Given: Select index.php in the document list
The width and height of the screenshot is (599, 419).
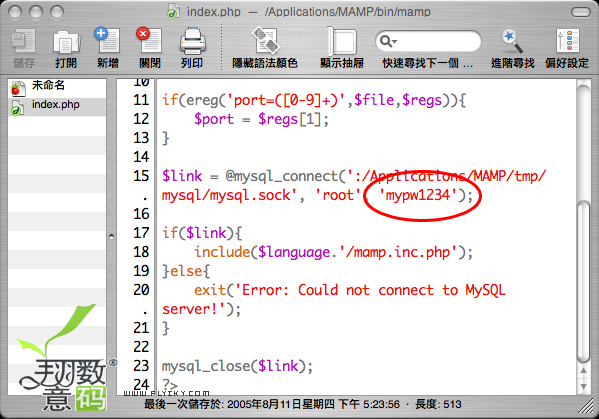Looking at the screenshot, I should pyautogui.click(x=57, y=106).
